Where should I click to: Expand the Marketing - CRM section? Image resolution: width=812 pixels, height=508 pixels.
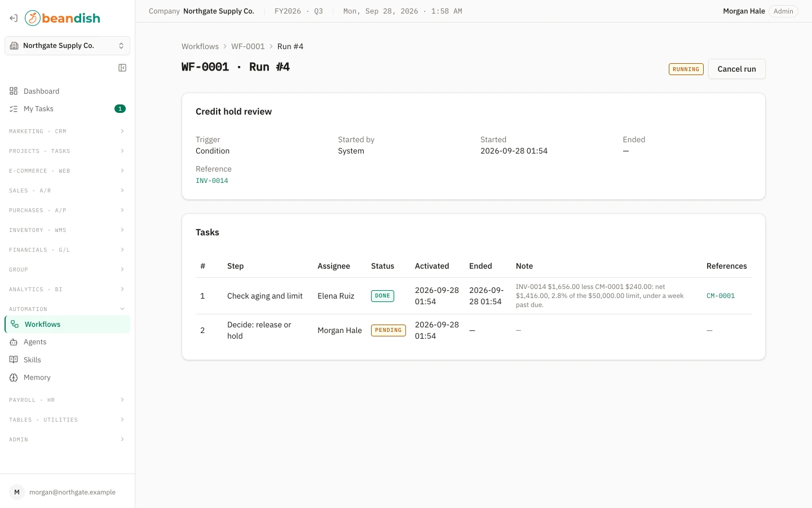point(67,131)
